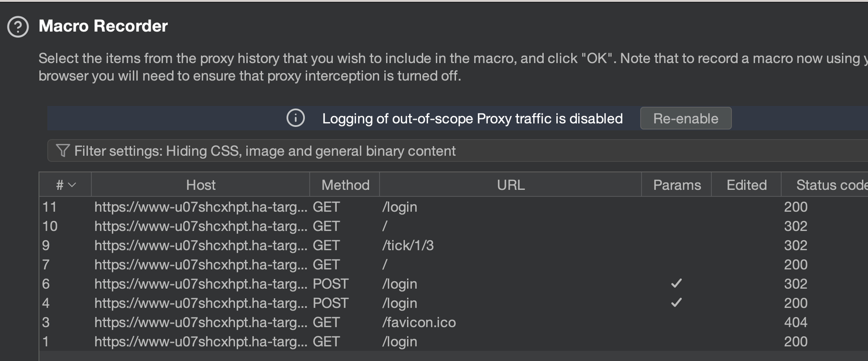Screen dimensions: 868x361
Task: Select request 4 POST /login row
Action: (399, 303)
